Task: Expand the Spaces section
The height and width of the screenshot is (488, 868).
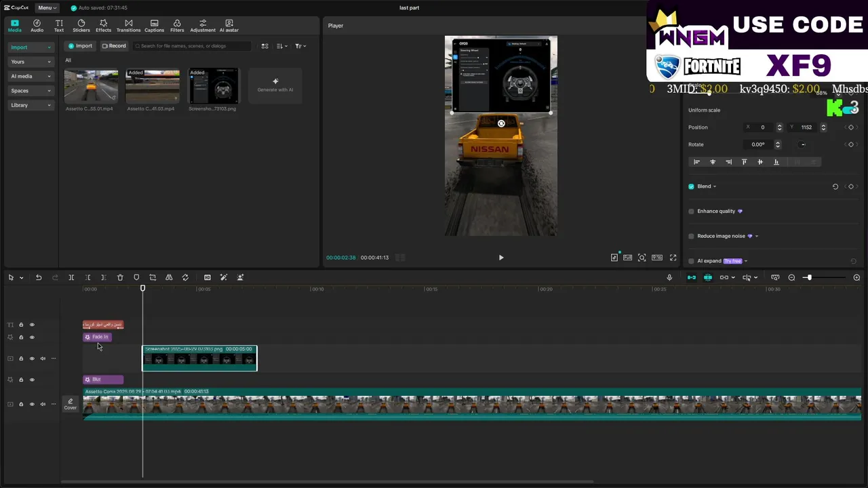Action: point(31,91)
